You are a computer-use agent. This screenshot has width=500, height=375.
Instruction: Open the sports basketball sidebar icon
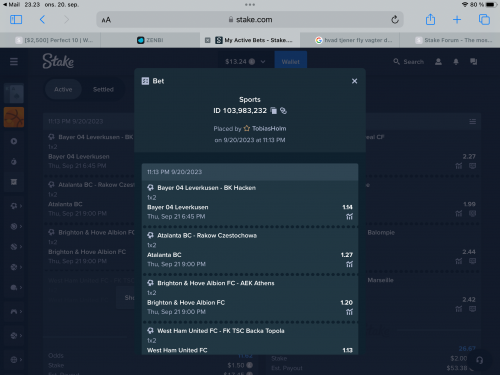point(14,117)
